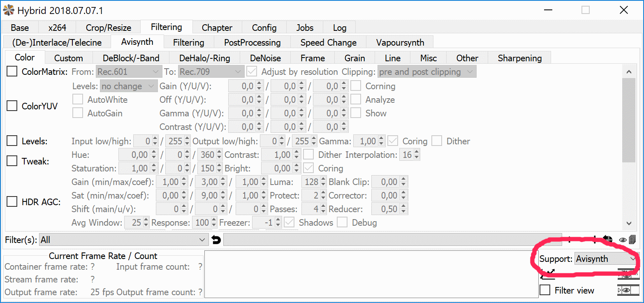Switch to the Base tab
Viewport: 644px width, 303px height.
point(20,28)
